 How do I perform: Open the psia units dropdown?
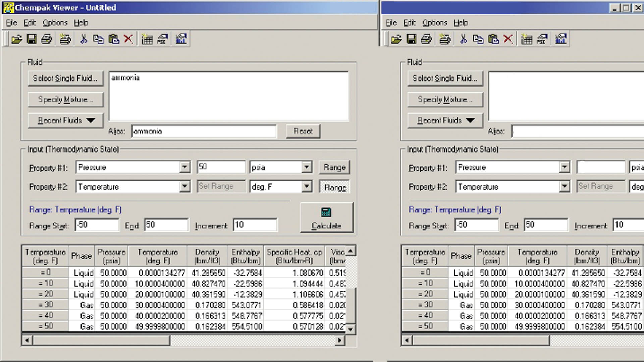click(306, 167)
